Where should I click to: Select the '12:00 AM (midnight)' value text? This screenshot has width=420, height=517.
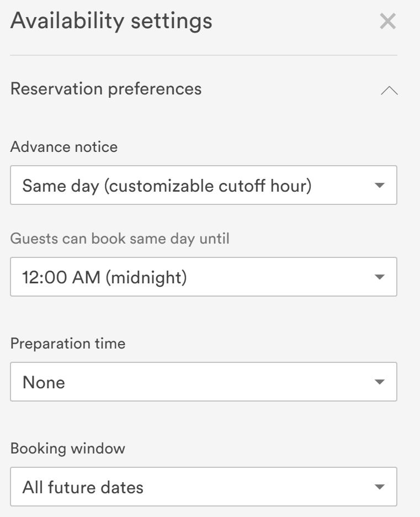tap(104, 277)
